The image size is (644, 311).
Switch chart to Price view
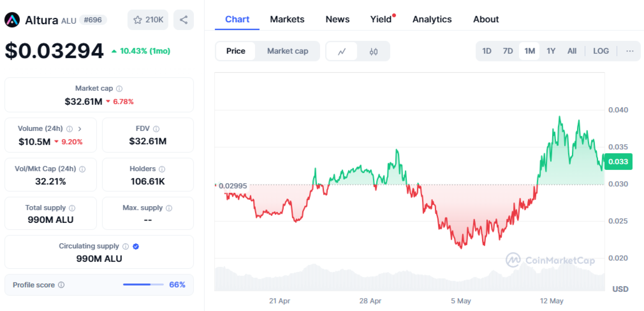(235, 51)
